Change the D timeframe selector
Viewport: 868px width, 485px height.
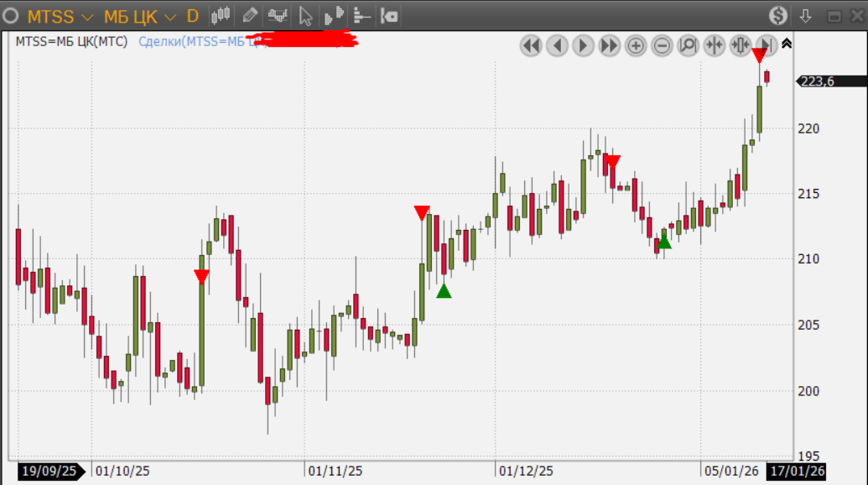pyautogui.click(x=192, y=16)
